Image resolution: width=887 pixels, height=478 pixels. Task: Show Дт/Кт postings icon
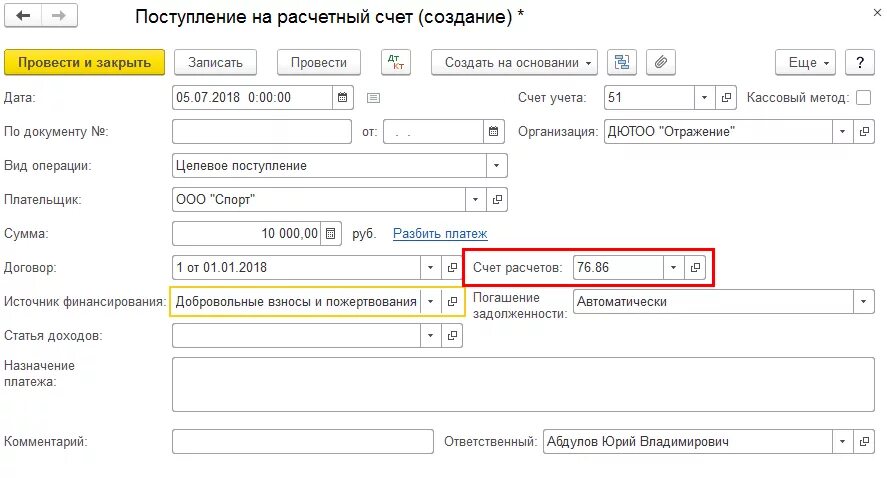point(396,62)
